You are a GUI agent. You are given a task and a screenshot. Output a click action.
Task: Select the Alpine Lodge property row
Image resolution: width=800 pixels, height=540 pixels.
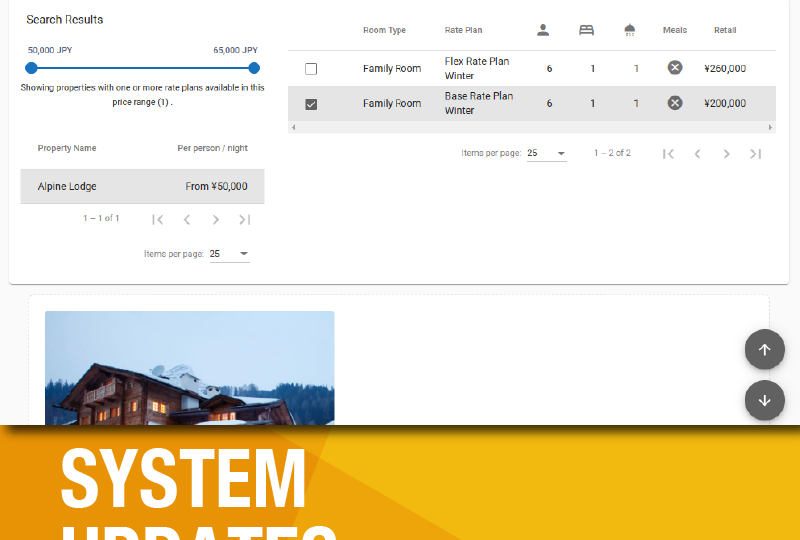point(142,186)
